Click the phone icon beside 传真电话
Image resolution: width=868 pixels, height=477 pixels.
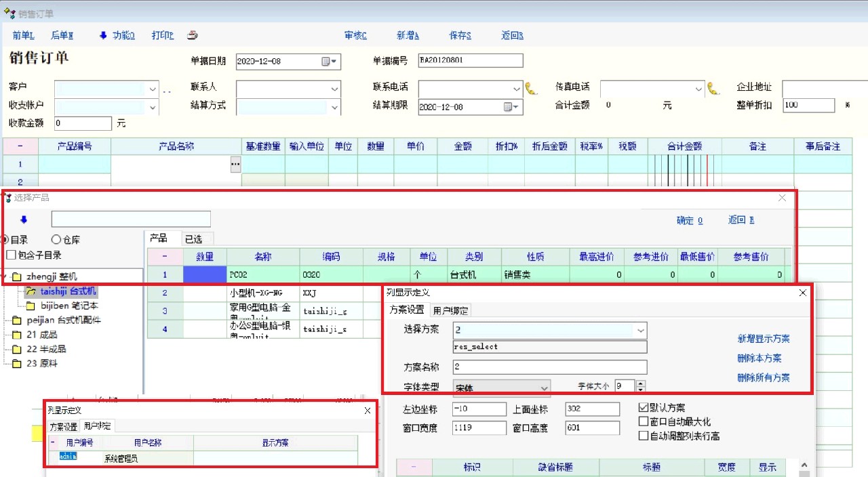point(713,88)
